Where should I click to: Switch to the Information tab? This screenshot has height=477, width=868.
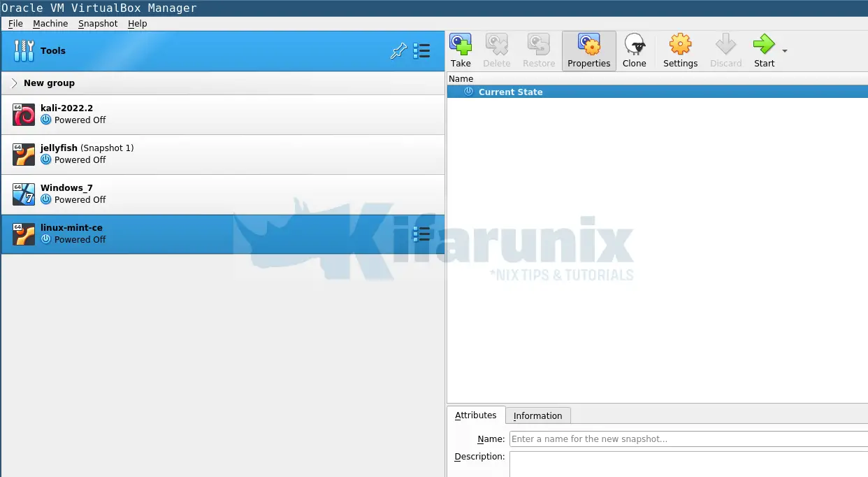[537, 415]
